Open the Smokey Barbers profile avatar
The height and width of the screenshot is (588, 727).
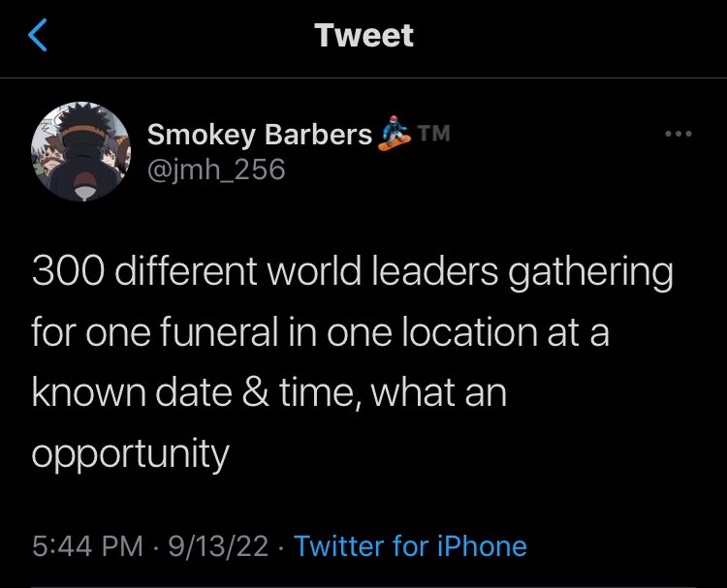click(x=81, y=152)
